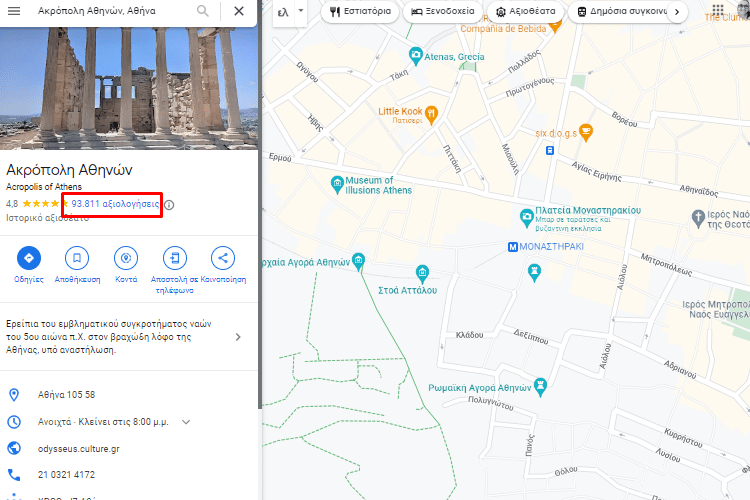Click the address Αθήνα 105 58
The height and width of the screenshot is (500, 750).
[x=66, y=395]
